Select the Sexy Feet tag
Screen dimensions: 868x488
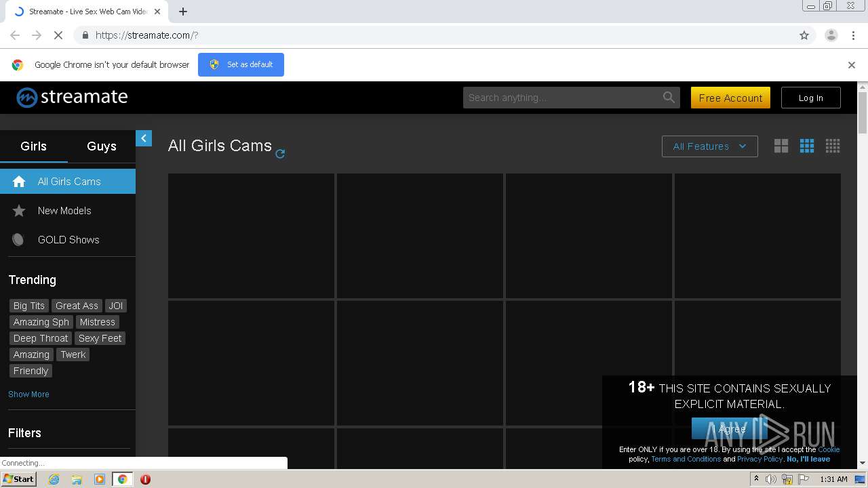pyautogui.click(x=100, y=338)
